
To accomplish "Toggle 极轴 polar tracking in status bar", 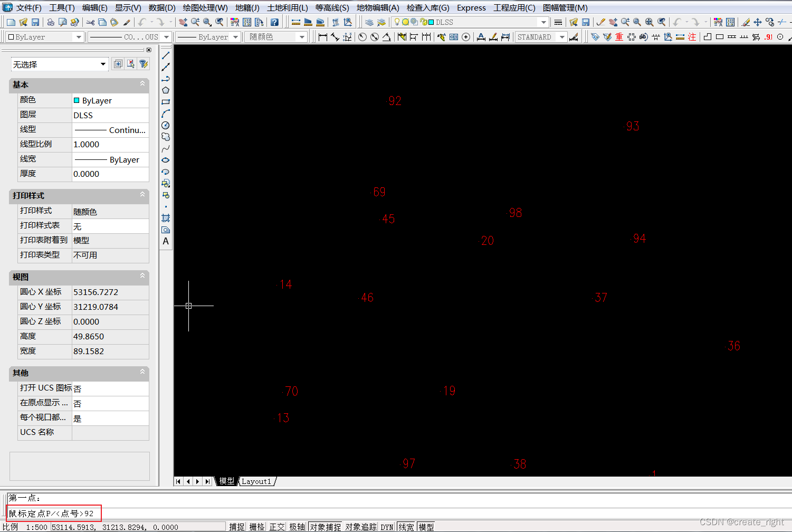I will pyautogui.click(x=297, y=527).
